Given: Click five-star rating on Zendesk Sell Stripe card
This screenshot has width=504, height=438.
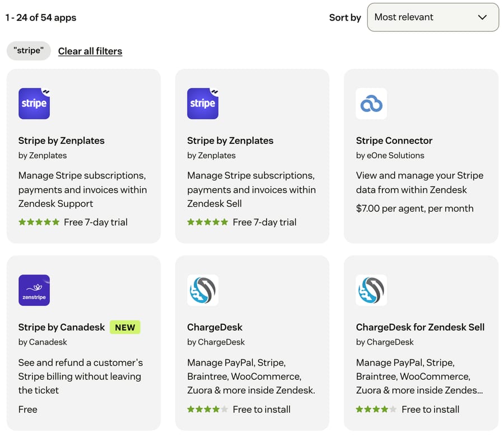Looking at the screenshot, I should tap(208, 222).
